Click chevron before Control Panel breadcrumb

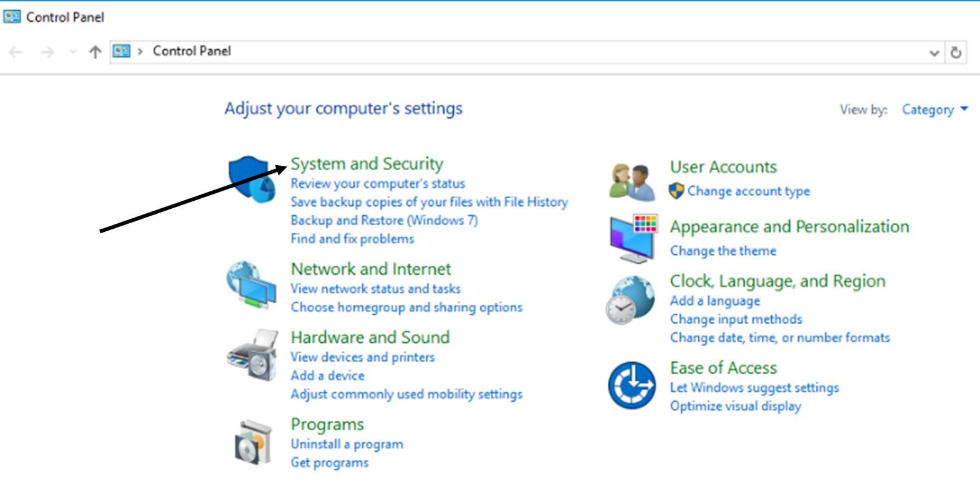140,51
